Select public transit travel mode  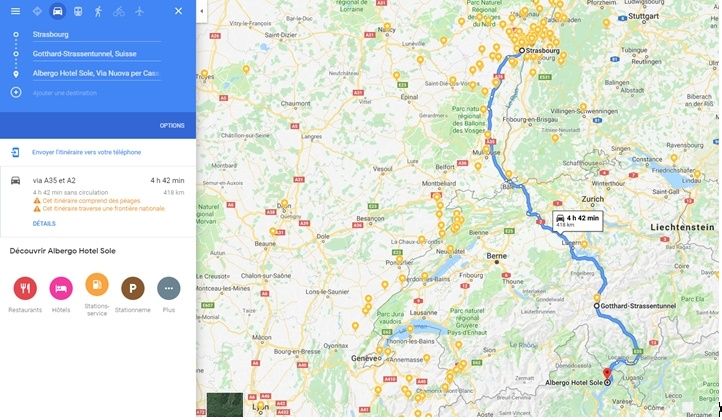[78, 11]
